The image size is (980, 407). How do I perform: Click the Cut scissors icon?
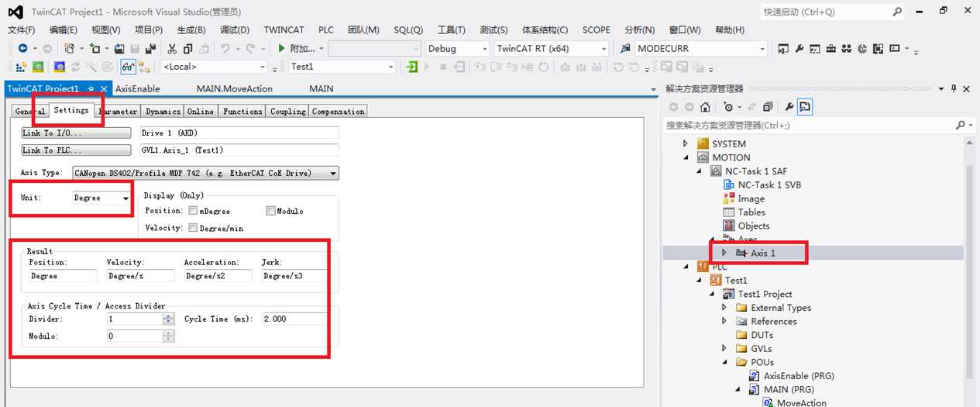[172, 48]
